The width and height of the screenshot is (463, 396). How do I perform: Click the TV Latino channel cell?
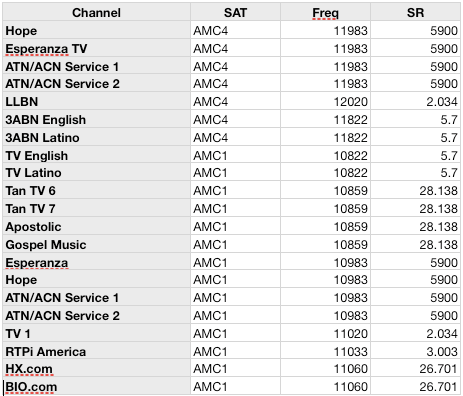point(96,173)
